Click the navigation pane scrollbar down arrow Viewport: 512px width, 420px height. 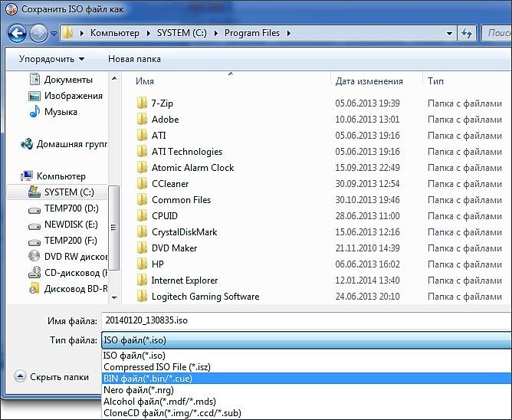pos(114,297)
